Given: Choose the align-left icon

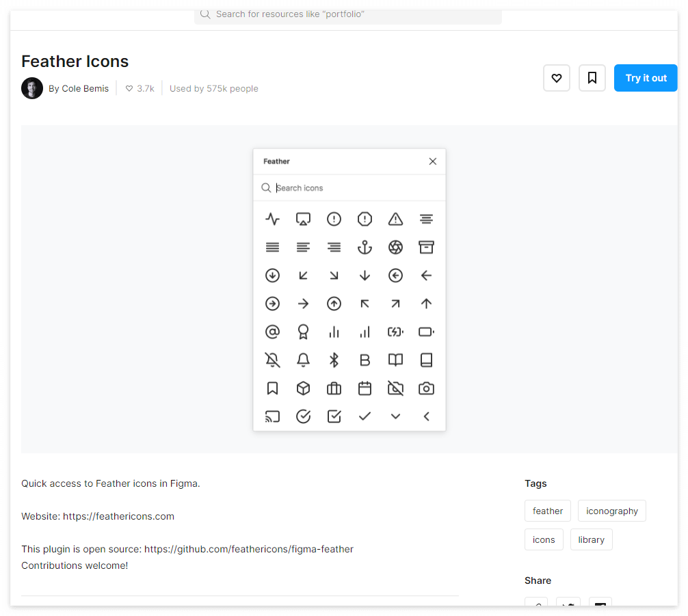Looking at the screenshot, I should click(x=303, y=247).
